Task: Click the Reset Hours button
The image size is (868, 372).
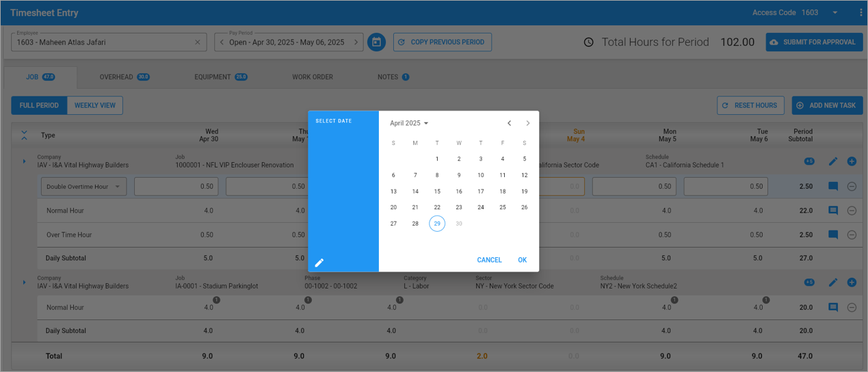Action: (750, 105)
